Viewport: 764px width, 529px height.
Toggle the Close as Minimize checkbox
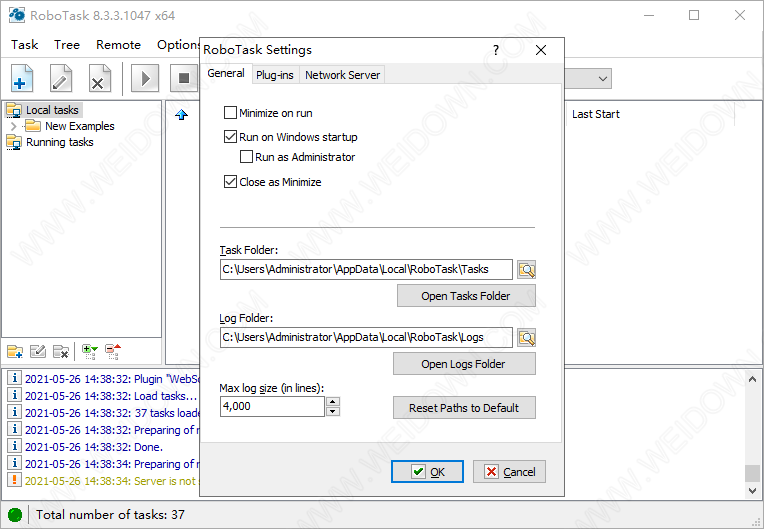pyautogui.click(x=232, y=182)
